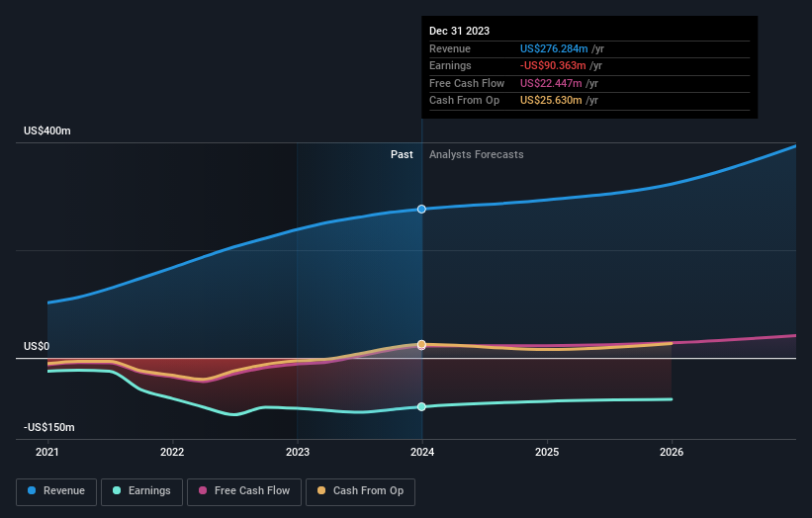Click the 2023 x-axis label
Image resolution: width=812 pixels, height=518 pixels.
pyautogui.click(x=298, y=453)
